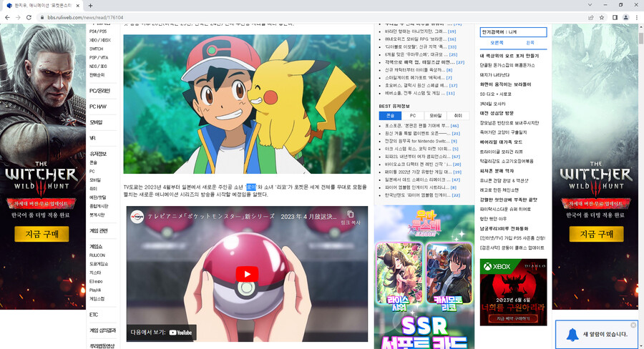Open the VR sidebar category

click(x=92, y=138)
